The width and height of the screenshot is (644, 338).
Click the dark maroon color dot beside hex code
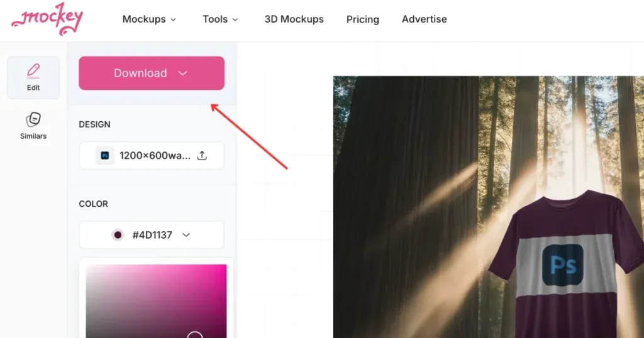118,235
